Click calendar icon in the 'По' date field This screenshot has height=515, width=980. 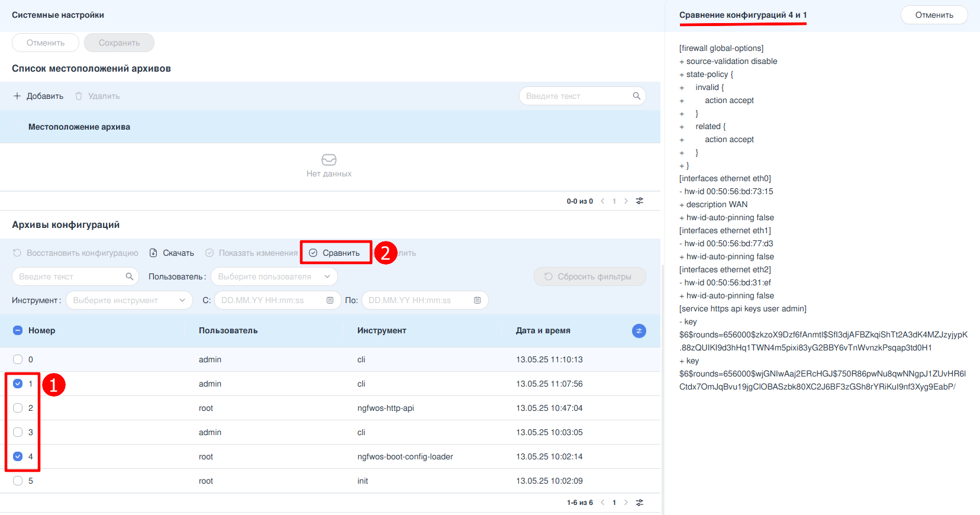pos(478,300)
